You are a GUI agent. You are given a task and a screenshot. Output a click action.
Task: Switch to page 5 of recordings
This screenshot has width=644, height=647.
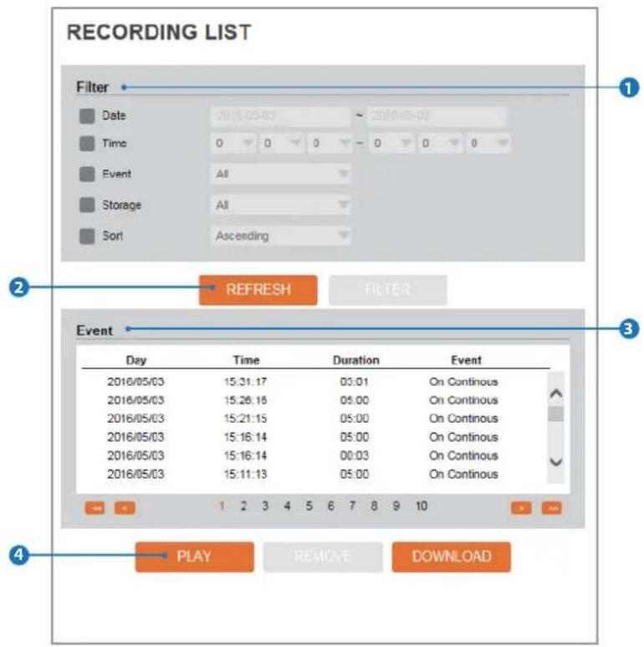pyautogui.click(x=309, y=506)
